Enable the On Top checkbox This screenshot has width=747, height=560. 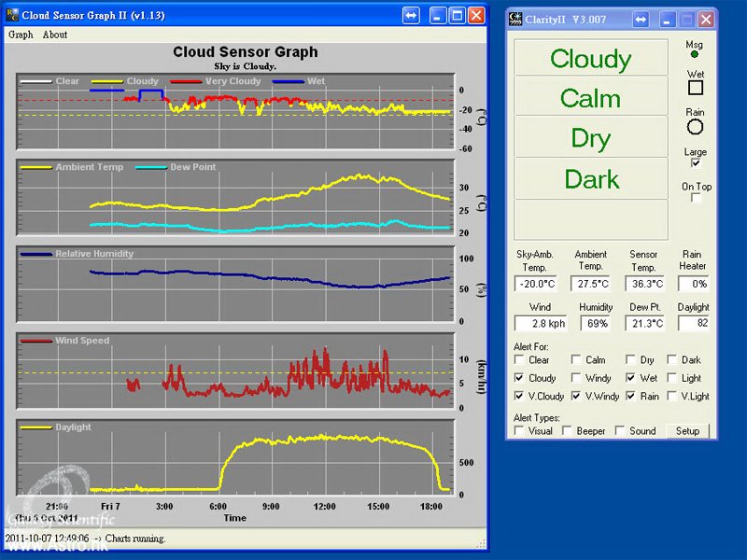coord(696,198)
